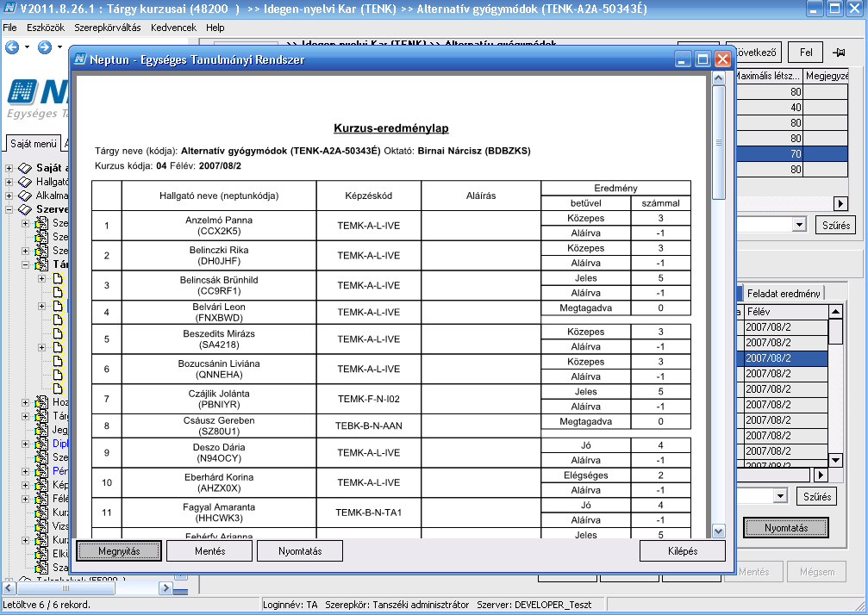Open the forward arrow history dropdown

59,47
